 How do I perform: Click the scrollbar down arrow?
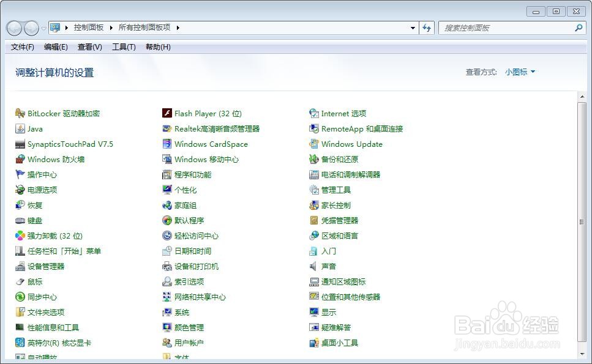coord(582,354)
